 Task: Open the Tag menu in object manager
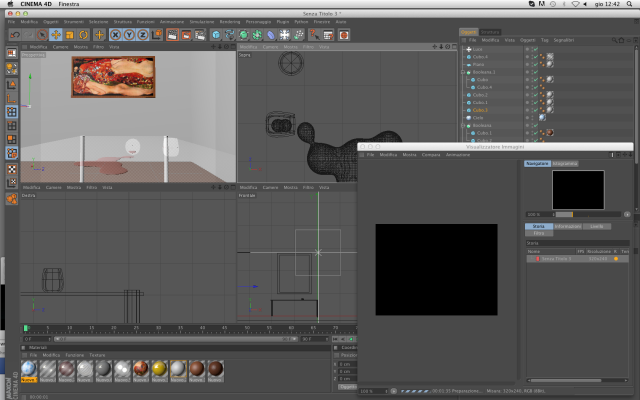click(545, 40)
